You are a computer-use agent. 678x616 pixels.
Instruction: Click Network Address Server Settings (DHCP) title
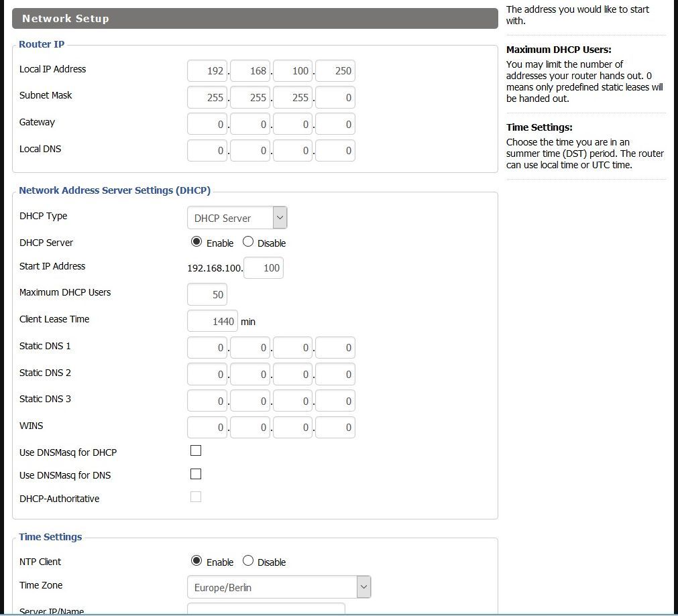[115, 190]
